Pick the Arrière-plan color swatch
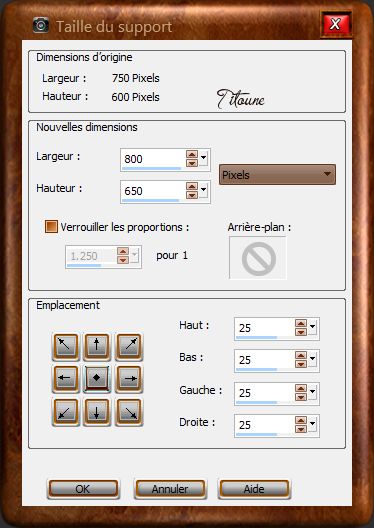374x528 pixels. click(x=258, y=258)
